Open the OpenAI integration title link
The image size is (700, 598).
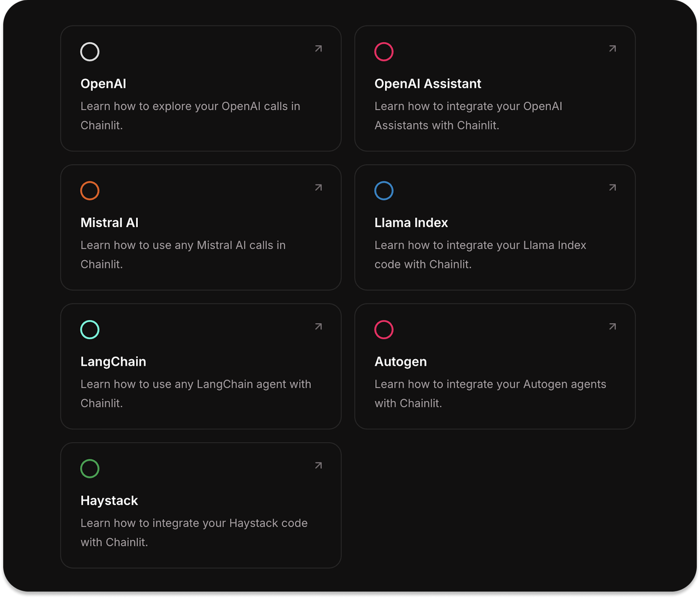point(103,84)
